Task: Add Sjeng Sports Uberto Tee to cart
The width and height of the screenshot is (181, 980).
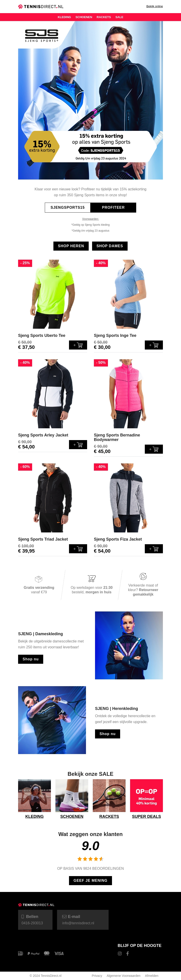Action: [78, 345]
